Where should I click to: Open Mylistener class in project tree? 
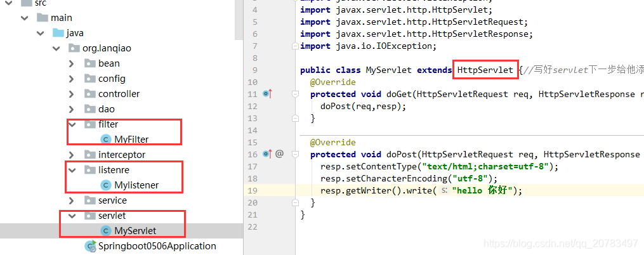click(x=136, y=185)
